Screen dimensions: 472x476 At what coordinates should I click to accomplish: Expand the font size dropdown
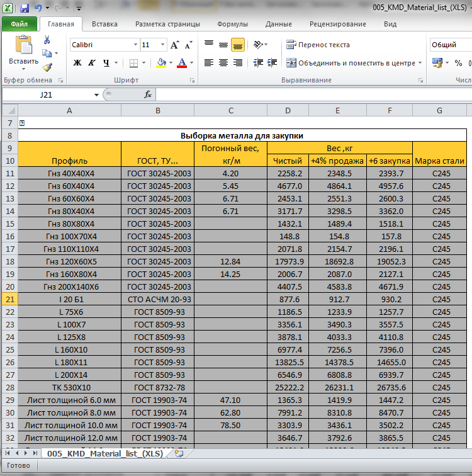click(x=162, y=45)
